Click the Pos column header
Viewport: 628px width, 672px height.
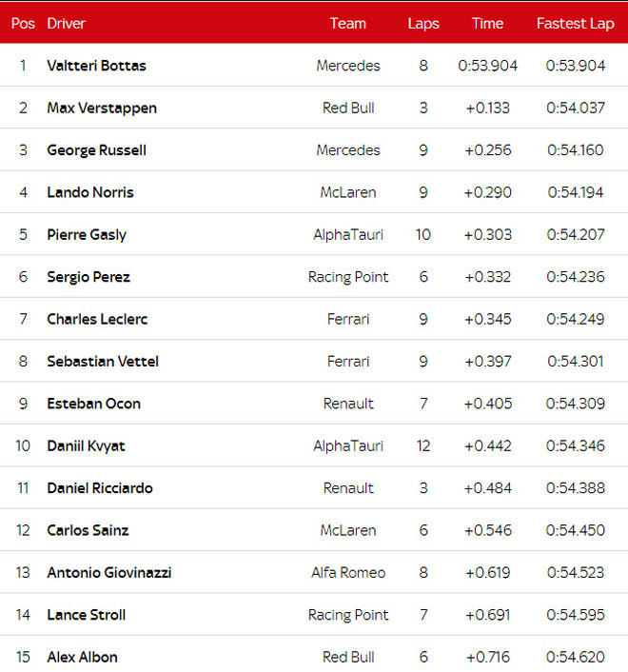pyautogui.click(x=23, y=24)
